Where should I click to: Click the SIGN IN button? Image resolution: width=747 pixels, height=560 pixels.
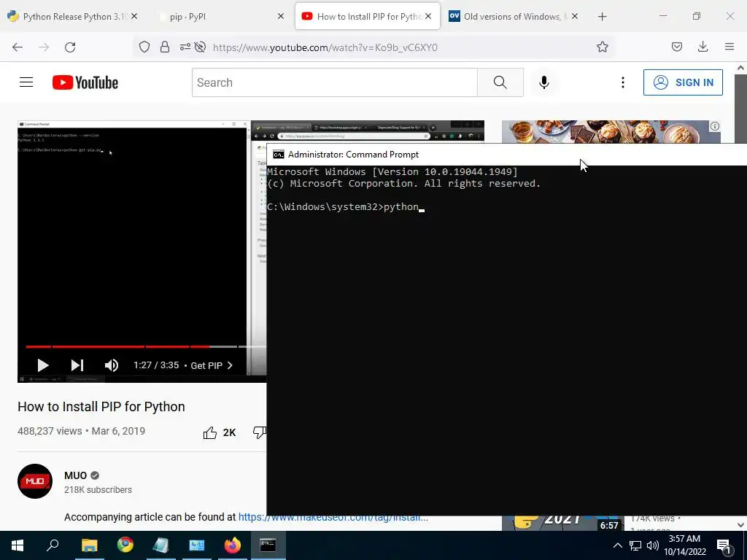pyautogui.click(x=683, y=82)
